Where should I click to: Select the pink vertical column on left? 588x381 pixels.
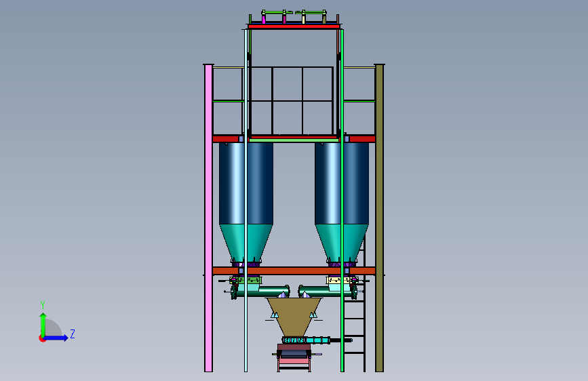pos(208,218)
